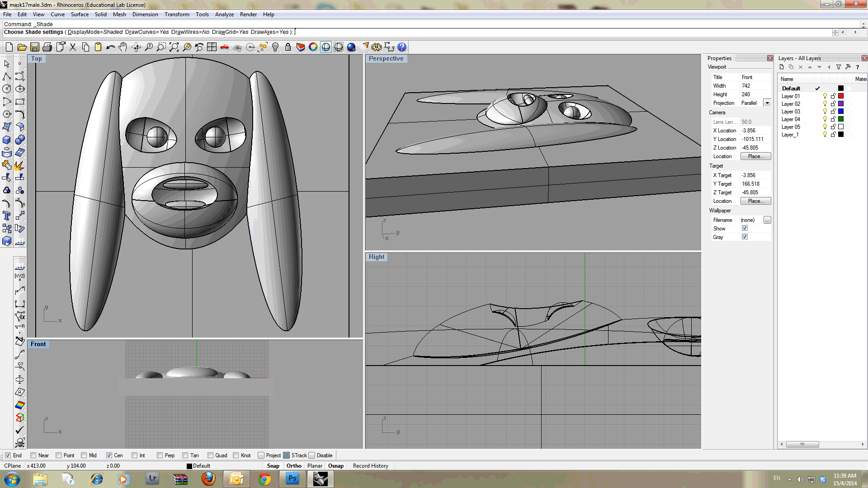
Task: Enable the Quad object snap checkbox
Action: click(211, 455)
